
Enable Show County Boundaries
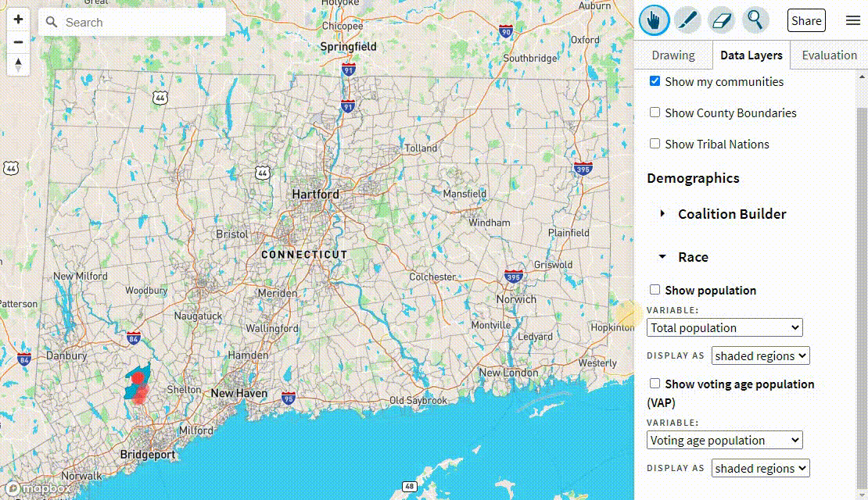pyautogui.click(x=655, y=112)
